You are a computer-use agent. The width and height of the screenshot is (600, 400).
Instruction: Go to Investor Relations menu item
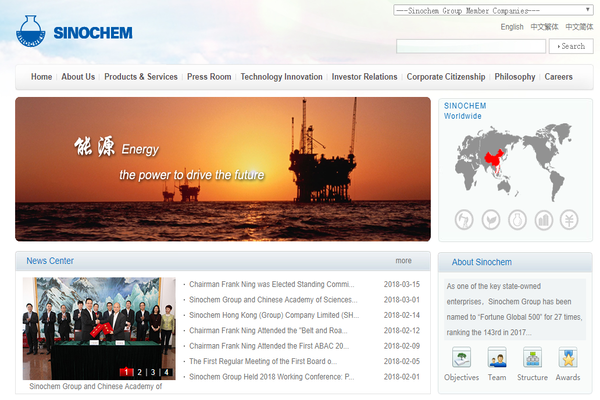[364, 77]
